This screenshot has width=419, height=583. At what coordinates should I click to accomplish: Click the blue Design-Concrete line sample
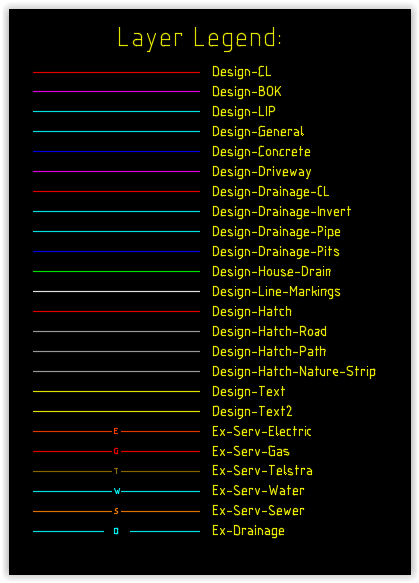pos(116,152)
